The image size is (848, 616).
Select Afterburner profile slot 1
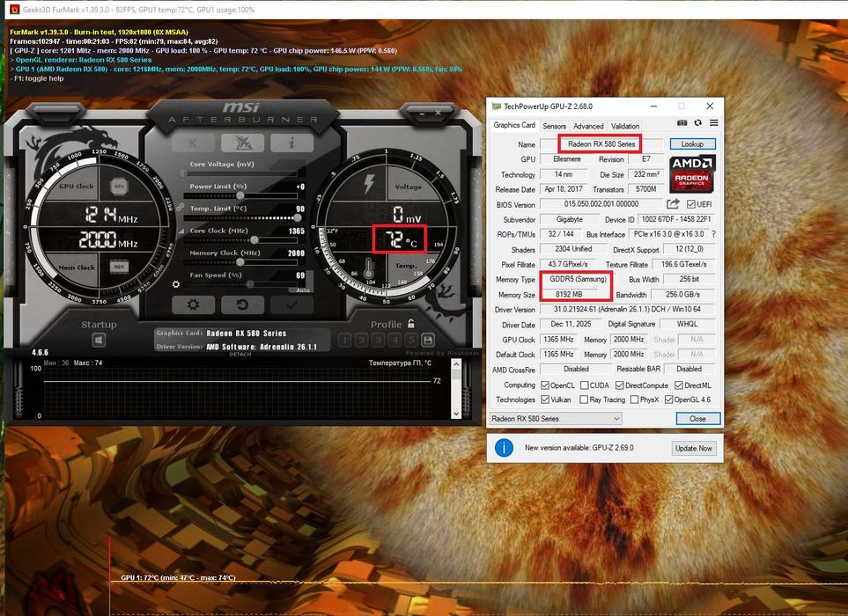click(x=345, y=340)
